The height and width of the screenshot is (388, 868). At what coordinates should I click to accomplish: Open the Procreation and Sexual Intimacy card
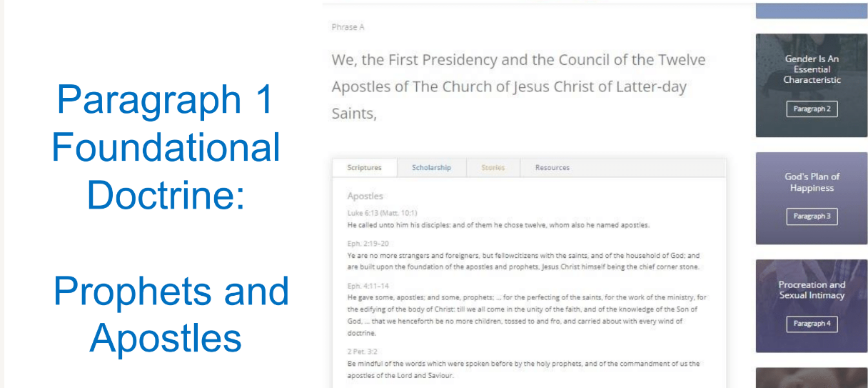(812, 289)
